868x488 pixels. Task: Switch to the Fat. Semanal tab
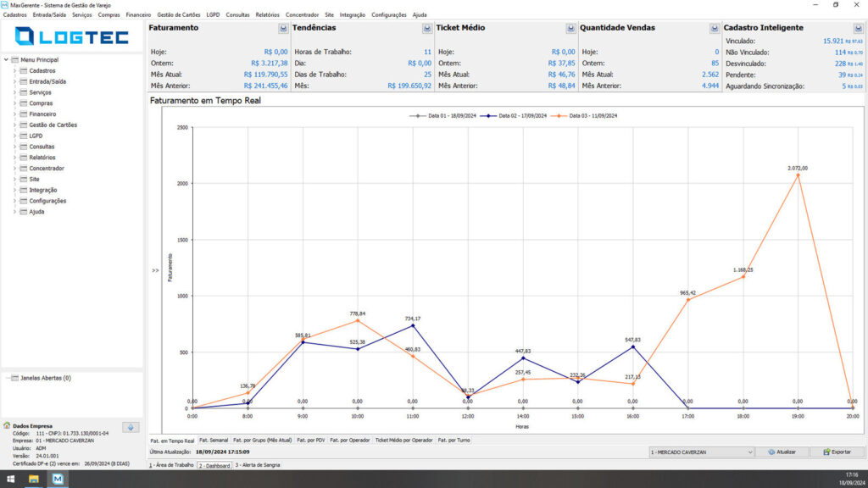(214, 441)
